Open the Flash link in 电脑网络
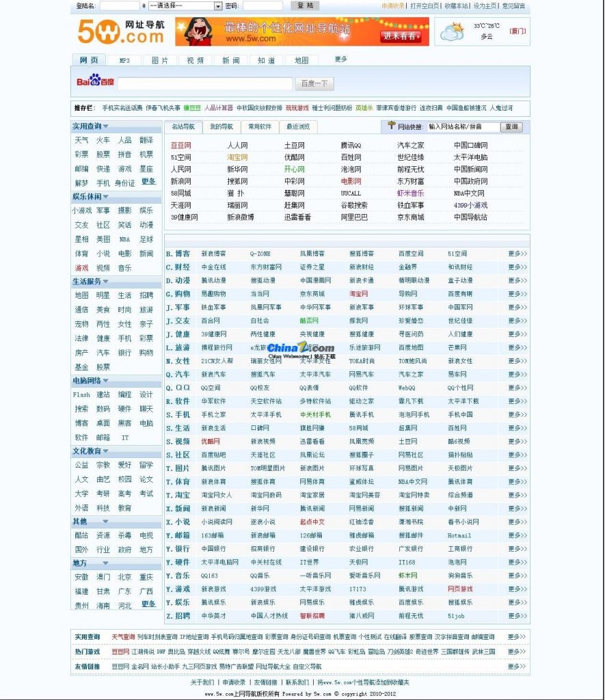605x700 pixels. click(82, 394)
